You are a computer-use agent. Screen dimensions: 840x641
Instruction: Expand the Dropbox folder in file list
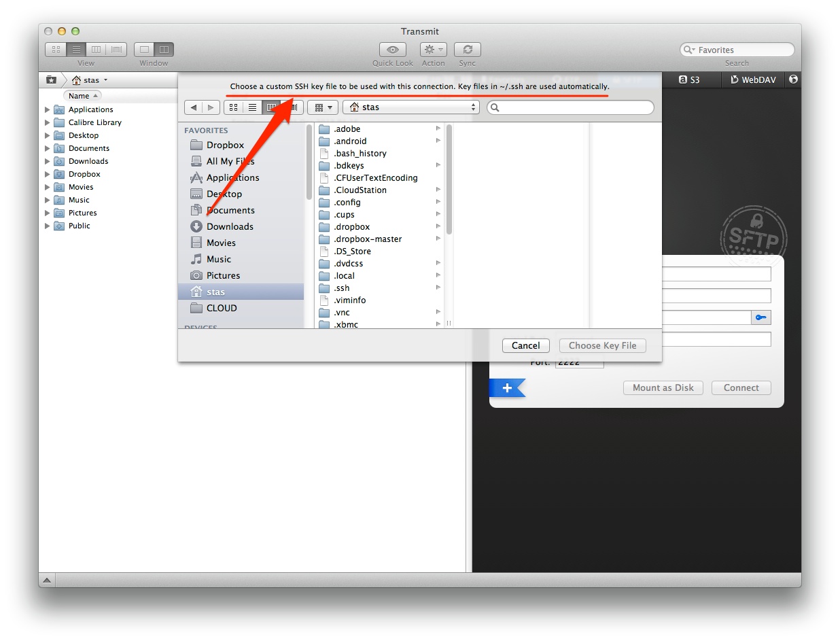click(x=48, y=174)
